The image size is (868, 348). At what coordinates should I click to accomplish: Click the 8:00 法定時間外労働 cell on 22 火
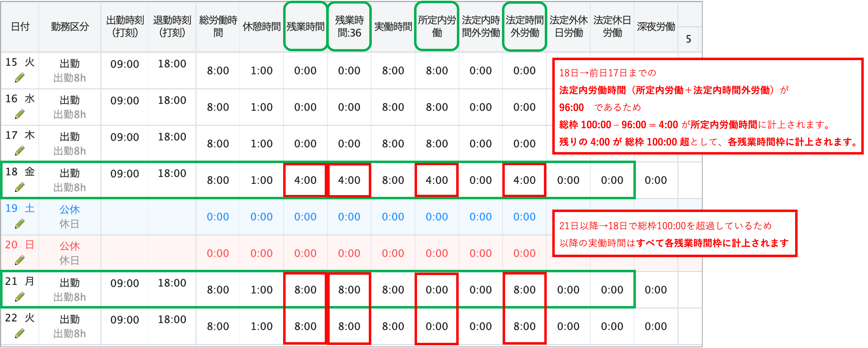525,326
